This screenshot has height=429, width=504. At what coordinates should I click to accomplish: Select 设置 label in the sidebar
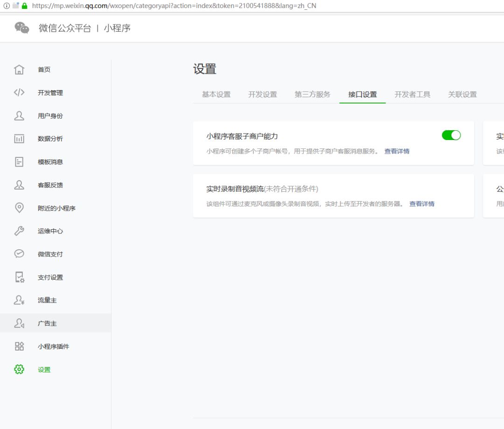44,370
